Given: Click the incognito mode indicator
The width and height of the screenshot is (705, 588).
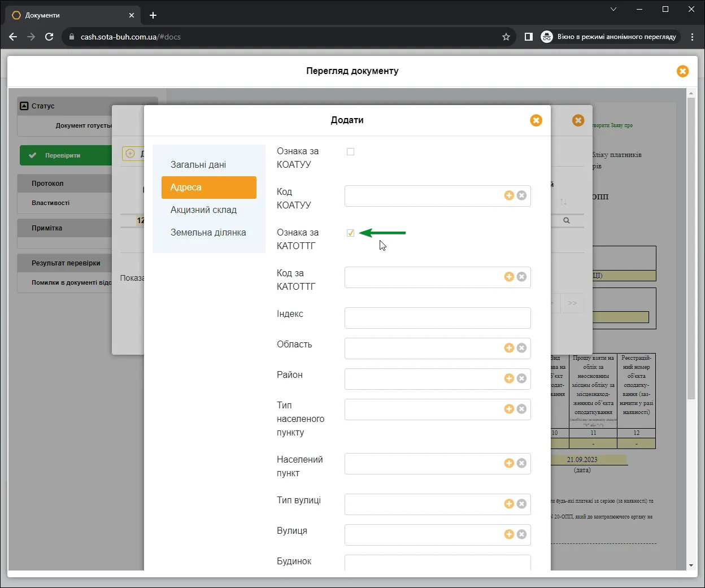Looking at the screenshot, I should tap(610, 37).
